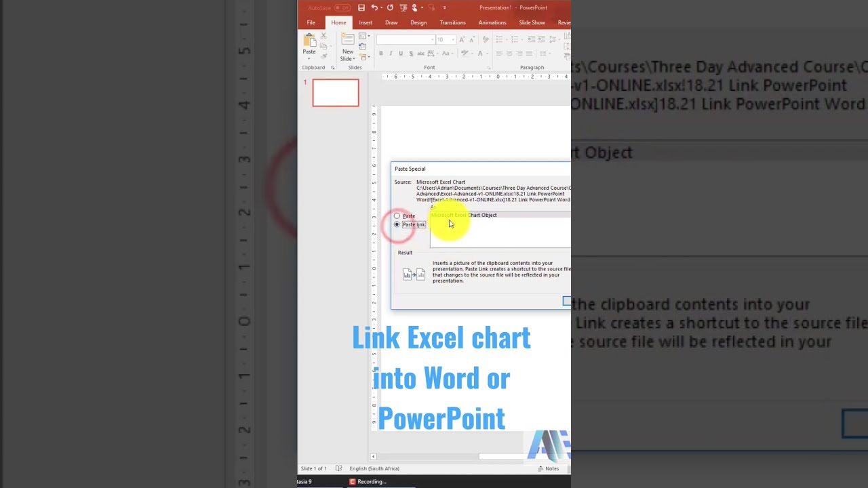Screen dimensions: 868x488
Task: Open Customize Quick Access Toolbar dropdown
Action: [x=445, y=8]
